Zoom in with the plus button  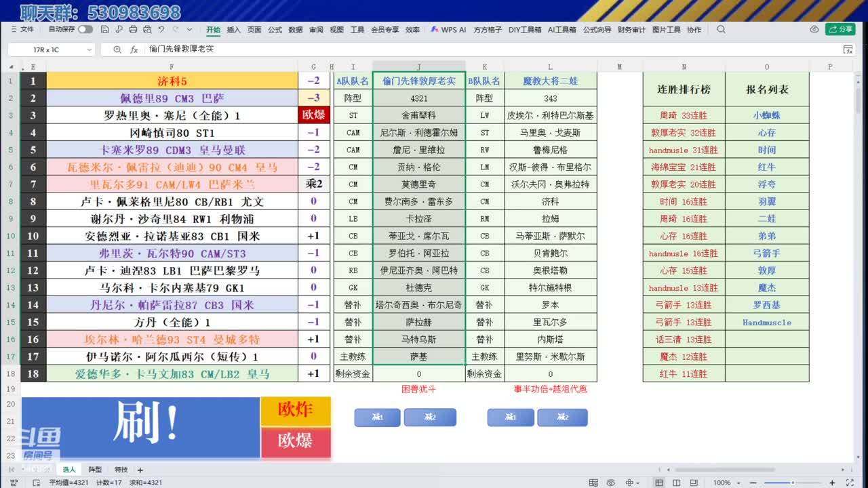coord(833,483)
